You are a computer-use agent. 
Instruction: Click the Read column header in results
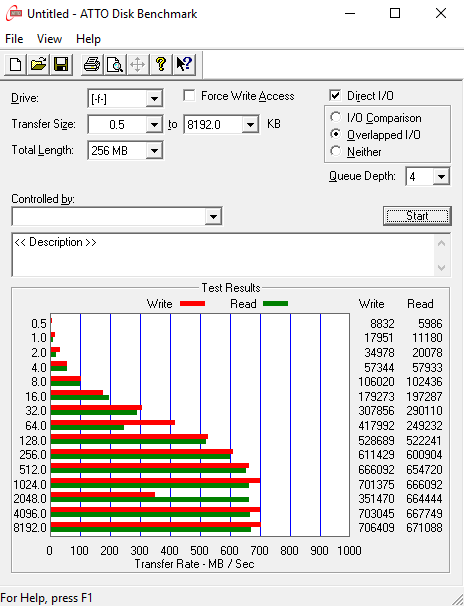point(420,304)
